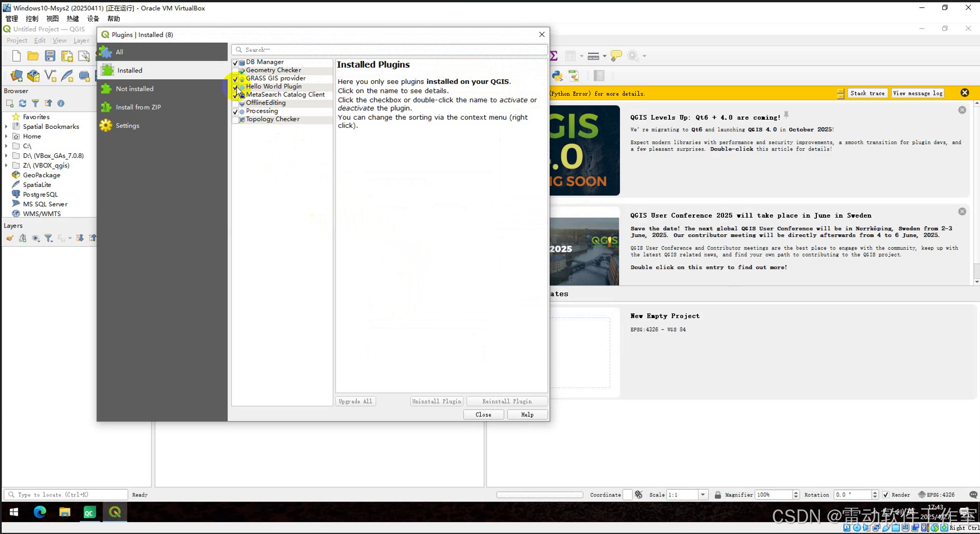980x534 pixels.
Task: Toggle the DB Manager plugin checkbox
Action: click(x=235, y=63)
